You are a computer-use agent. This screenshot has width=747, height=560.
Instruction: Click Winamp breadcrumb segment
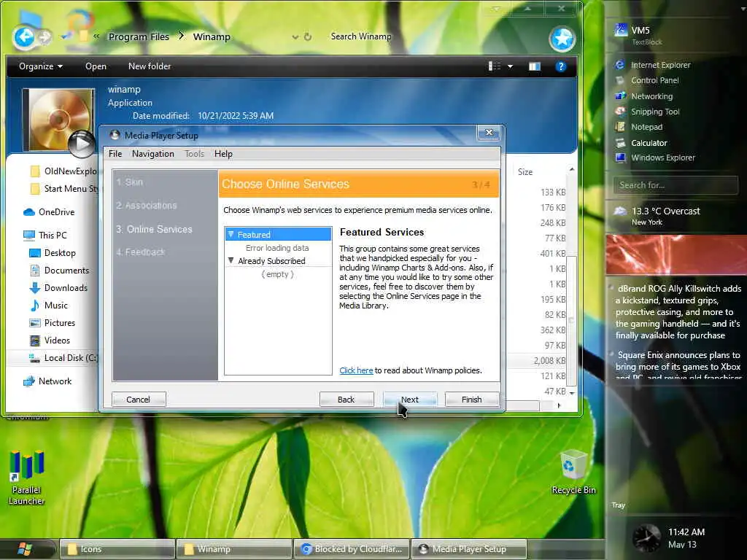pyautogui.click(x=212, y=36)
